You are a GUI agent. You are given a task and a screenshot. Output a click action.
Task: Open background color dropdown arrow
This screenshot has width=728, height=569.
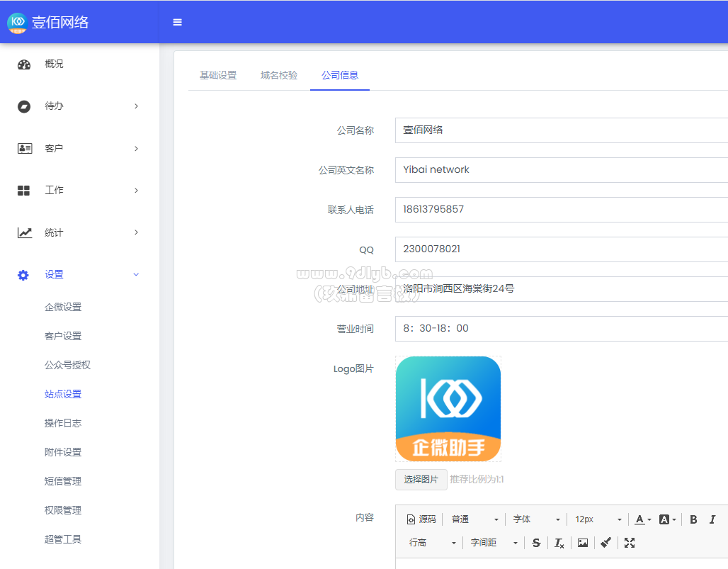[674, 520]
